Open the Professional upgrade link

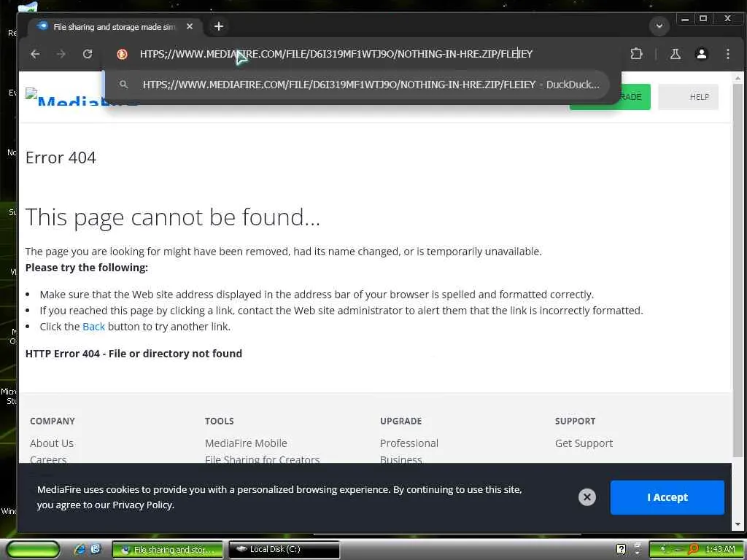(409, 443)
